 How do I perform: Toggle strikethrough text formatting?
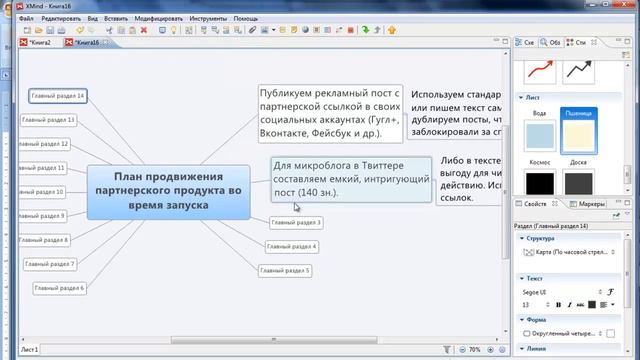[580, 305]
